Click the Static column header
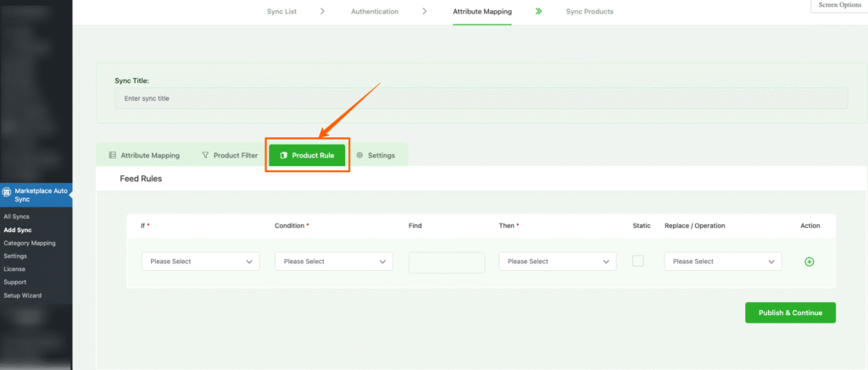This screenshot has width=868, height=370. click(x=642, y=226)
